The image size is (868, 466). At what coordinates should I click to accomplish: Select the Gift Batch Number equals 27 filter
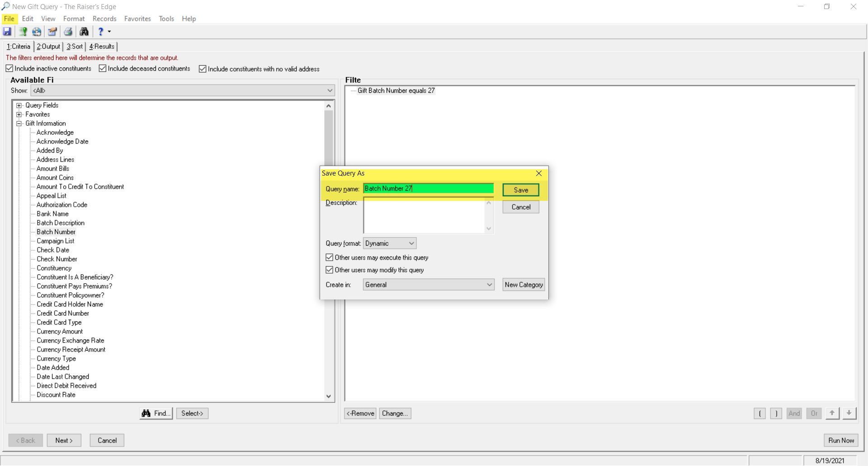coord(396,90)
